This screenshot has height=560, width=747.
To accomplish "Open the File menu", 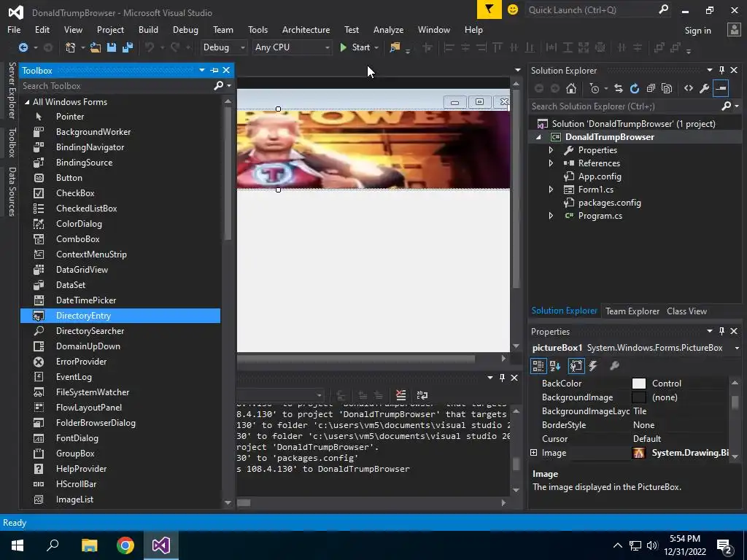I will pyautogui.click(x=14, y=29).
